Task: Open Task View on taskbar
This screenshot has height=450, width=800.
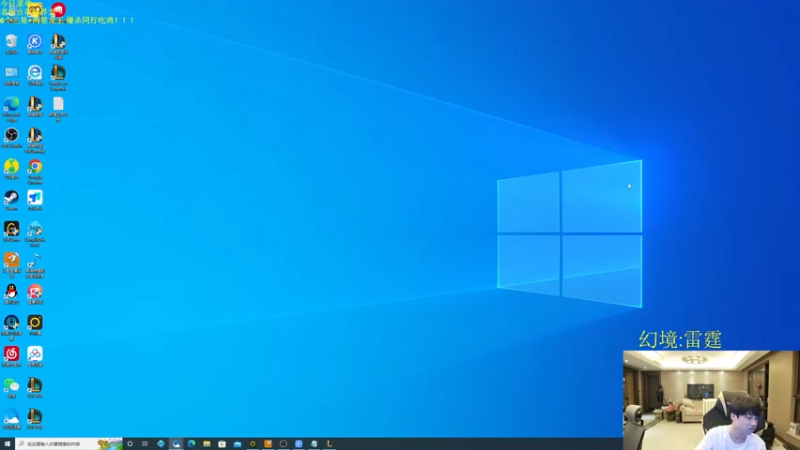Action: (145, 444)
